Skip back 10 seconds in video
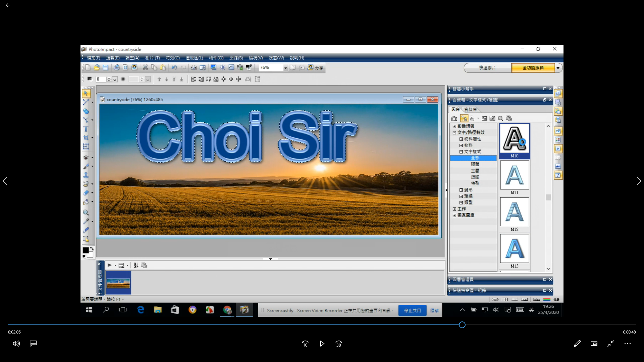 click(305, 344)
